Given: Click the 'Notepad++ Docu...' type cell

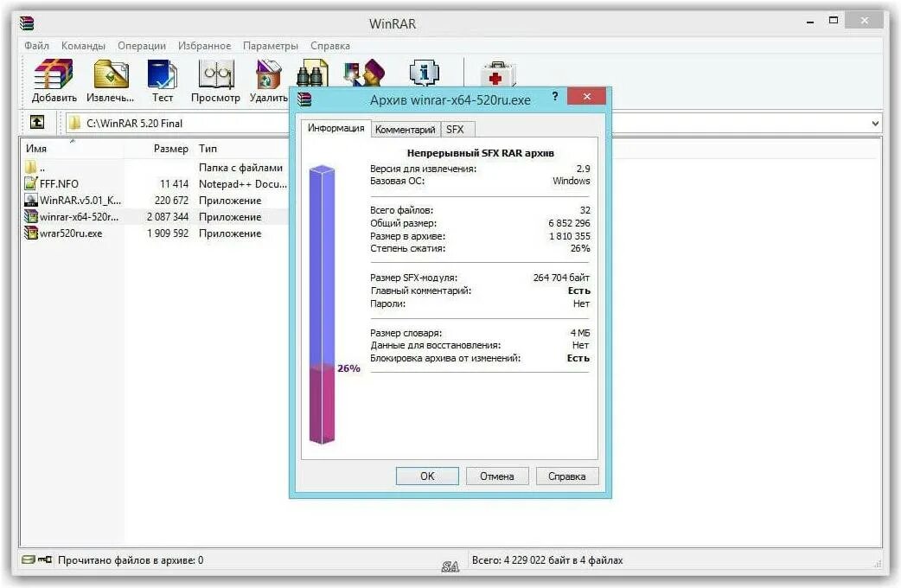Looking at the screenshot, I should click(242, 184).
